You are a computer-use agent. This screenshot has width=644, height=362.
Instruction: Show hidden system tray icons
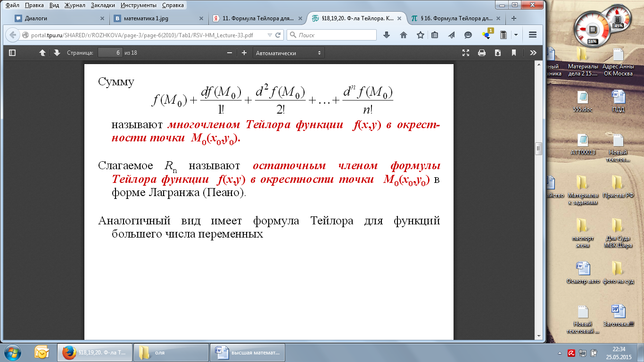[x=560, y=353]
